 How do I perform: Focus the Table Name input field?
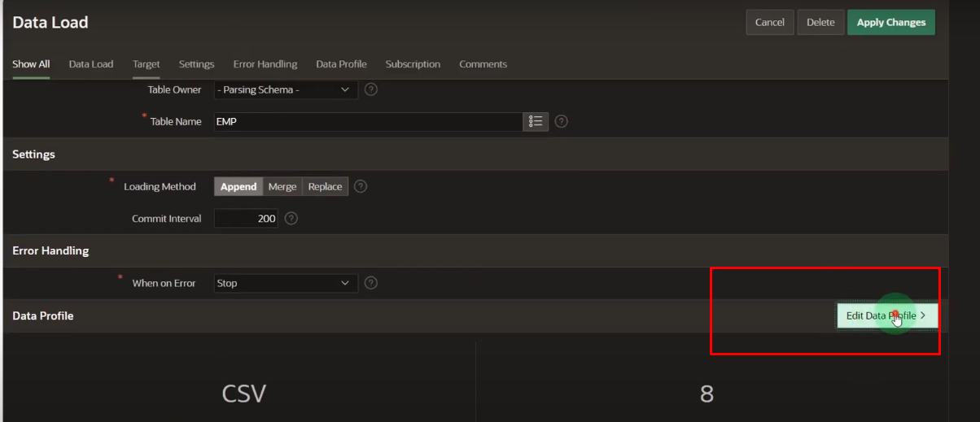point(368,121)
